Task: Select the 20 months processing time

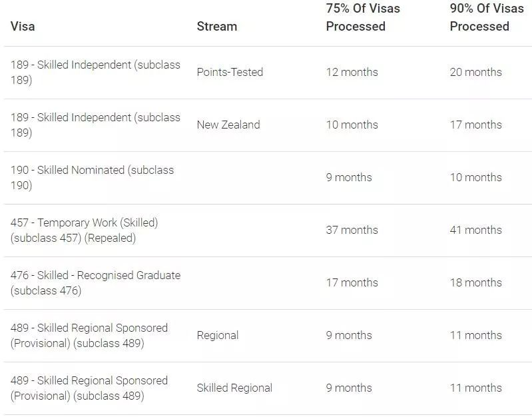Action: tap(475, 72)
